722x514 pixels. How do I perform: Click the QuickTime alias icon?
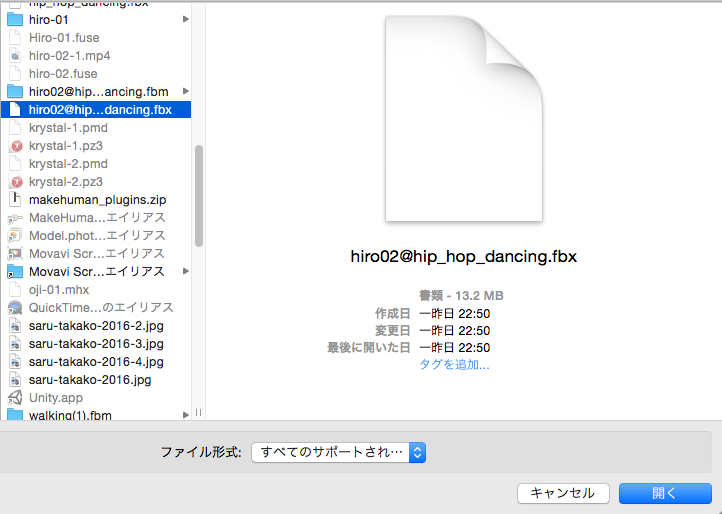(15, 308)
